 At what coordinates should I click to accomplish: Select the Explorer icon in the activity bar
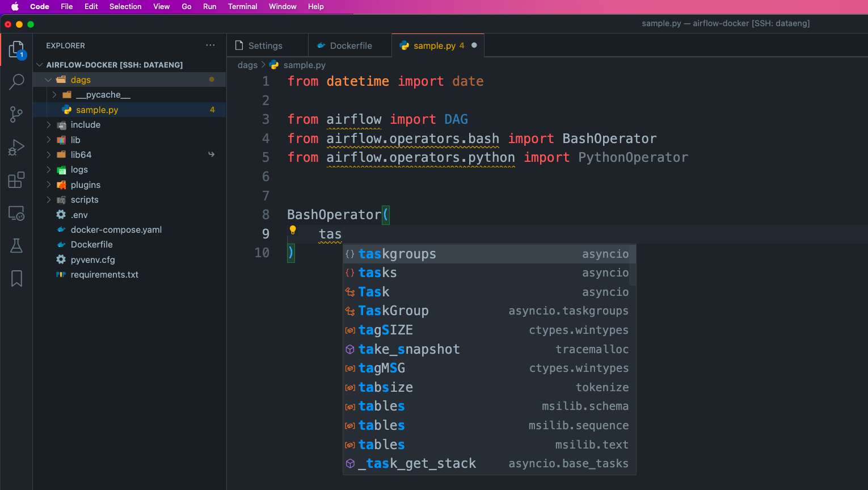(x=16, y=49)
